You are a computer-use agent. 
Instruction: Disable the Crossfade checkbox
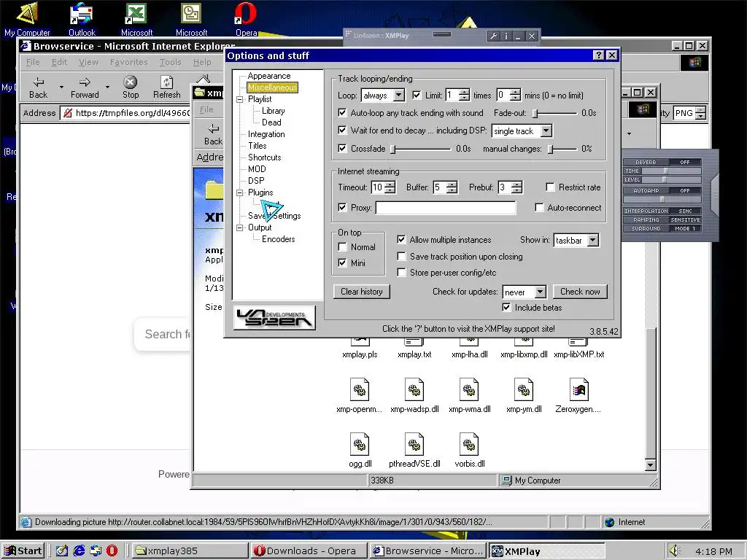342,148
